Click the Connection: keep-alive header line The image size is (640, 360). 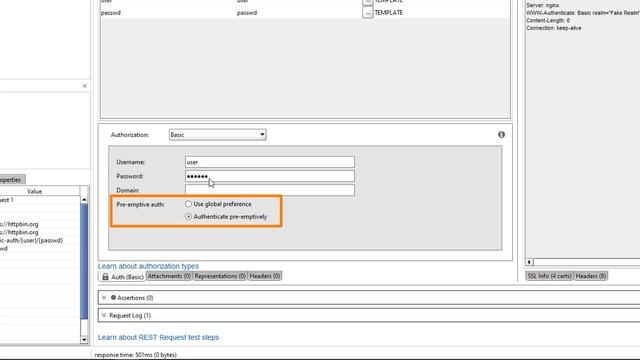(x=553, y=28)
